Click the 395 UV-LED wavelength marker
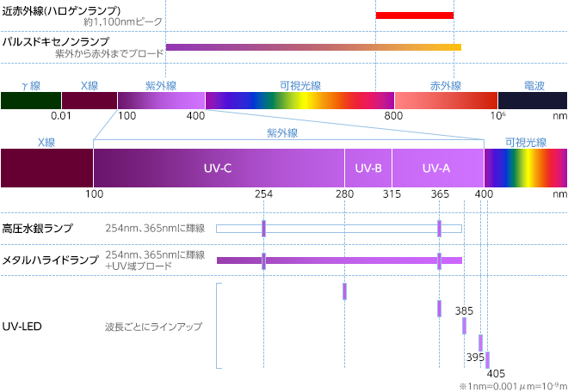 480,342
